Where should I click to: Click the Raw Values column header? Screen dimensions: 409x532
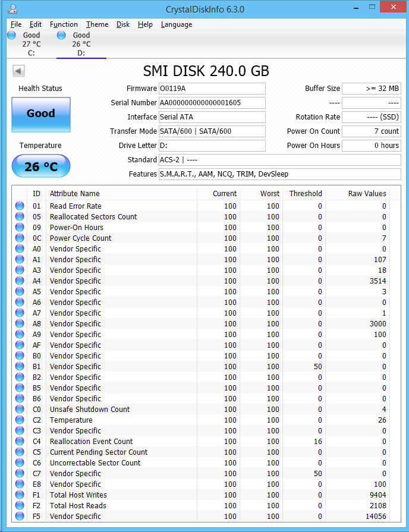(x=367, y=193)
